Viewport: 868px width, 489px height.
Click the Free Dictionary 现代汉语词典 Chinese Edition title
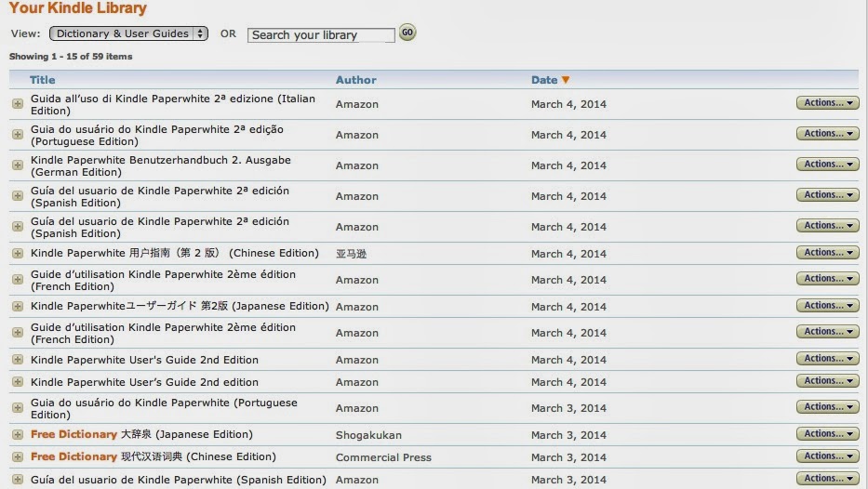154,456
